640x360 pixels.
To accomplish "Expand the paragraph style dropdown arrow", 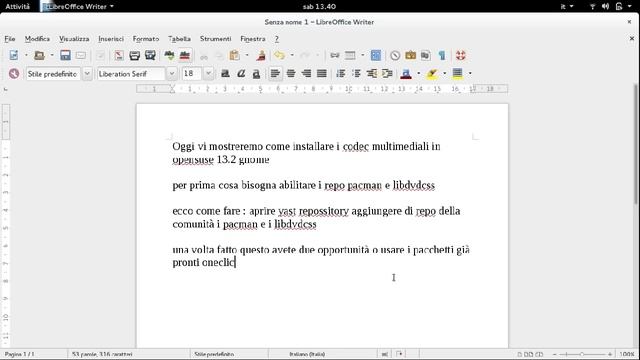I will 87,73.
